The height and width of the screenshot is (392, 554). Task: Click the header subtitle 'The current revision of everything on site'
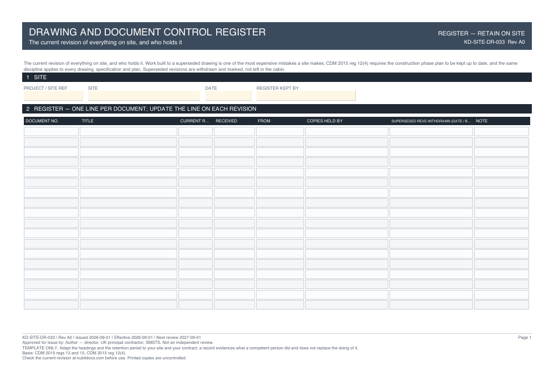click(x=105, y=43)
